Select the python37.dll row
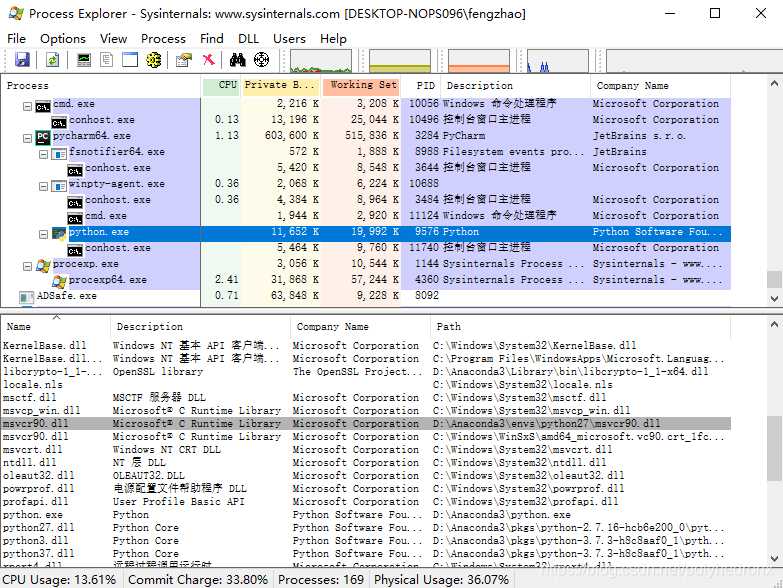This screenshot has height=588, width=783. click(366, 554)
